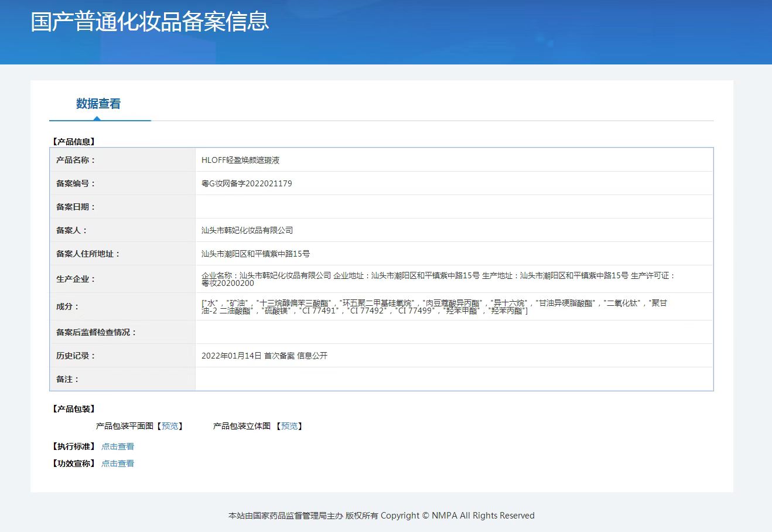This screenshot has height=532, width=772.
Task: Click filing number 粤G妆网备字2022021179
Action: [x=247, y=183]
